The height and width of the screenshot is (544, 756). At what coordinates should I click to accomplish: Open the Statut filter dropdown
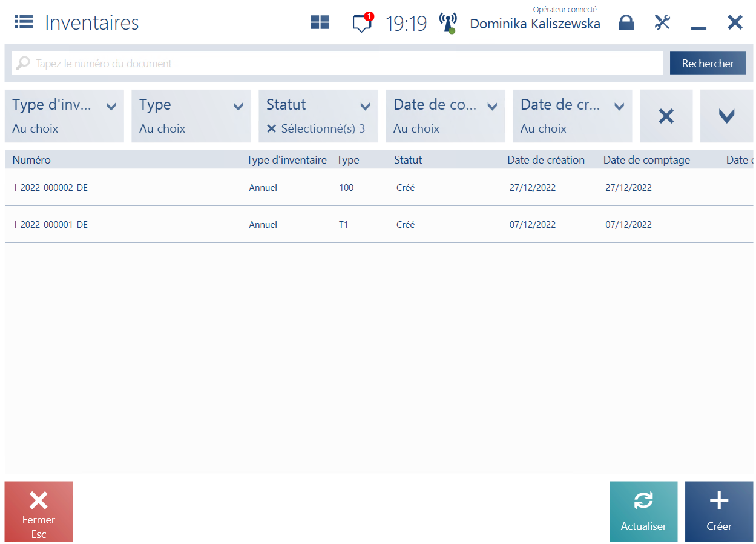coord(318,116)
